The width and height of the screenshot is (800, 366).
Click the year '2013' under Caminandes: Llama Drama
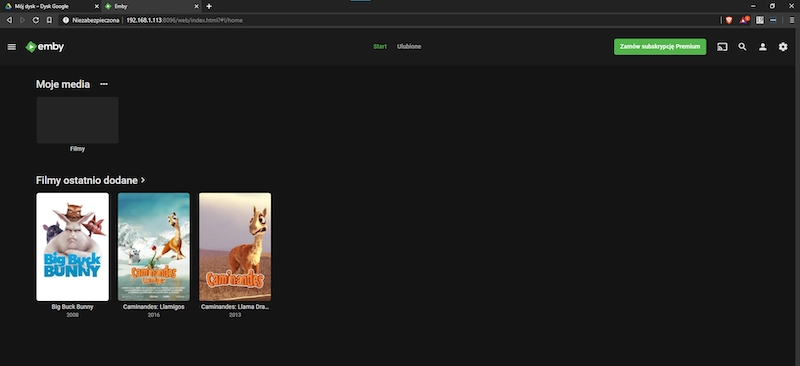click(235, 315)
